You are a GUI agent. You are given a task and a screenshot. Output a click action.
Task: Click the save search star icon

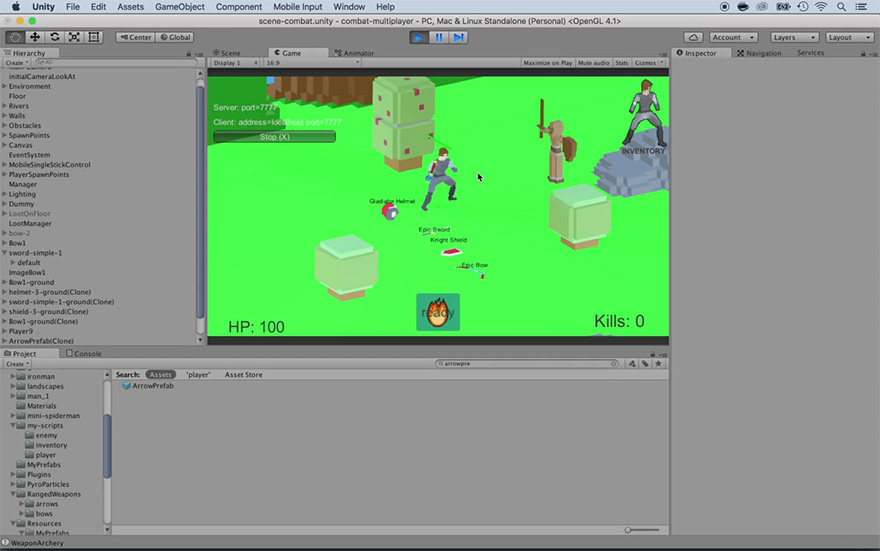click(x=658, y=364)
